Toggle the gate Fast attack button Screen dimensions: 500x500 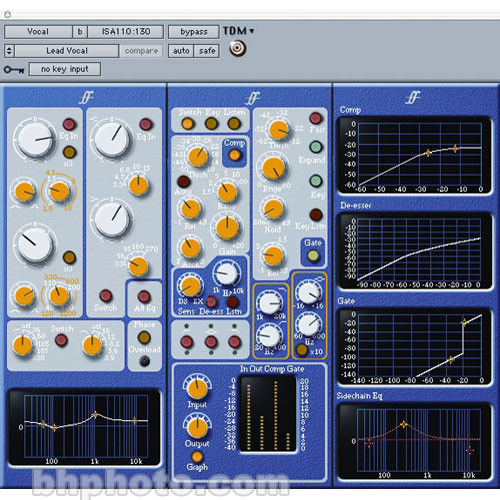pos(316,118)
